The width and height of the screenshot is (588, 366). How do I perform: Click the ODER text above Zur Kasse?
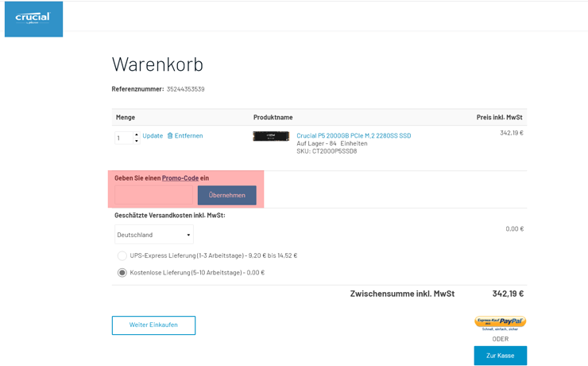[501, 339]
